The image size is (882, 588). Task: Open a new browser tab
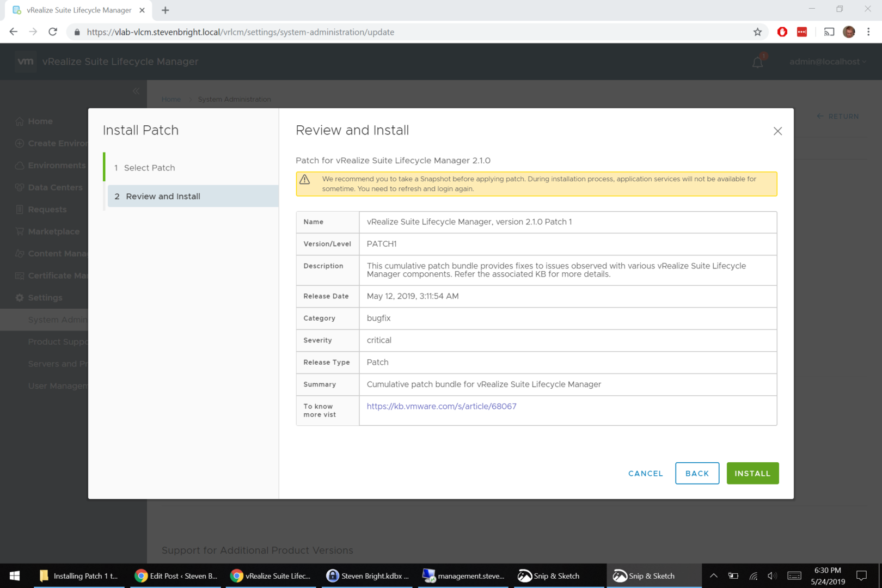point(166,10)
